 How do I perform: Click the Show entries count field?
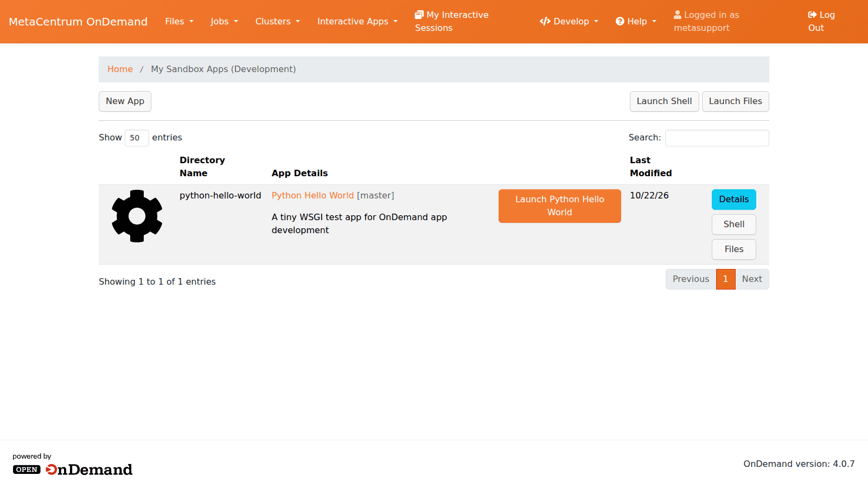pyautogui.click(x=137, y=138)
